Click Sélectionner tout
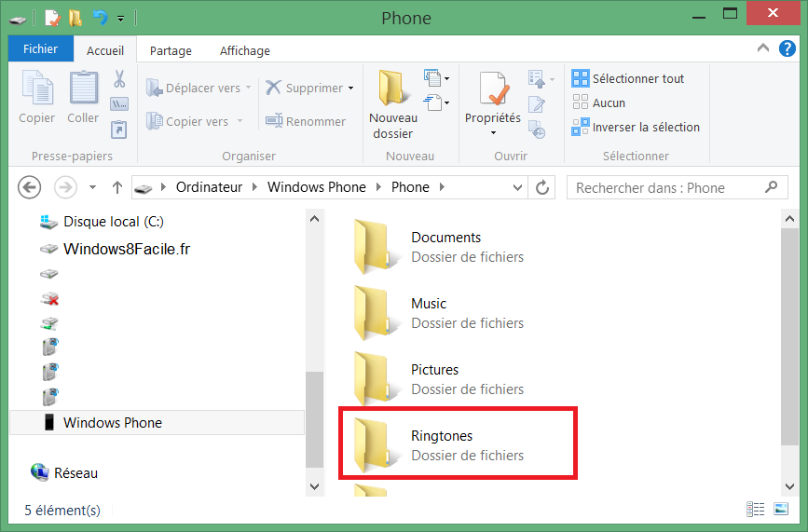Viewport: 808px width, 532px height. (x=627, y=78)
